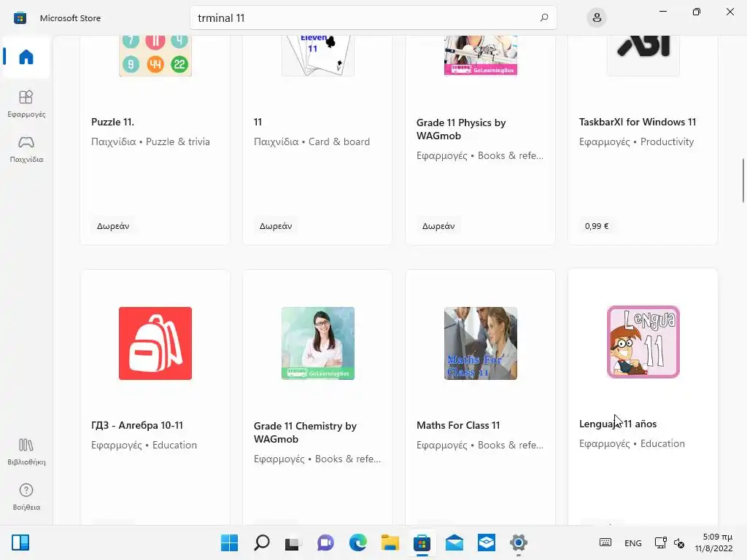Open Task View from the taskbar
The image size is (747, 560).
tap(293, 542)
